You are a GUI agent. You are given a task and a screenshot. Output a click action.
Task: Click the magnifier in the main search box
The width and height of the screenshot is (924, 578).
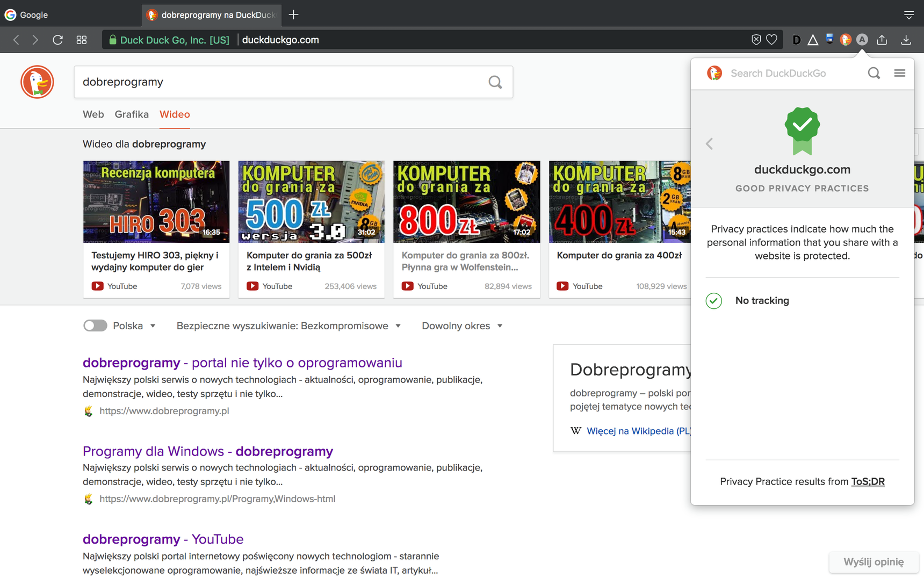(x=495, y=82)
